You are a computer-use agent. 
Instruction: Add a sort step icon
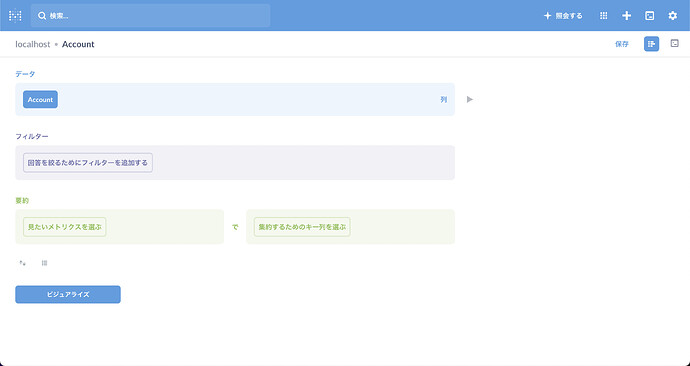tap(22, 263)
